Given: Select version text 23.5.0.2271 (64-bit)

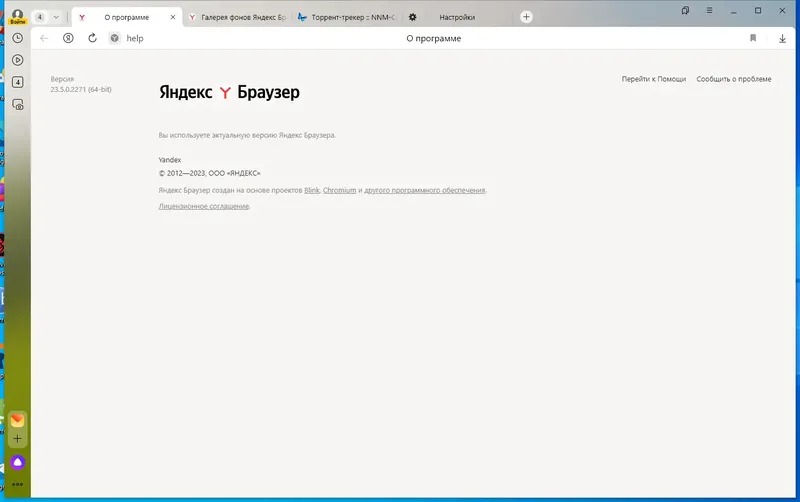Looking at the screenshot, I should (81, 89).
